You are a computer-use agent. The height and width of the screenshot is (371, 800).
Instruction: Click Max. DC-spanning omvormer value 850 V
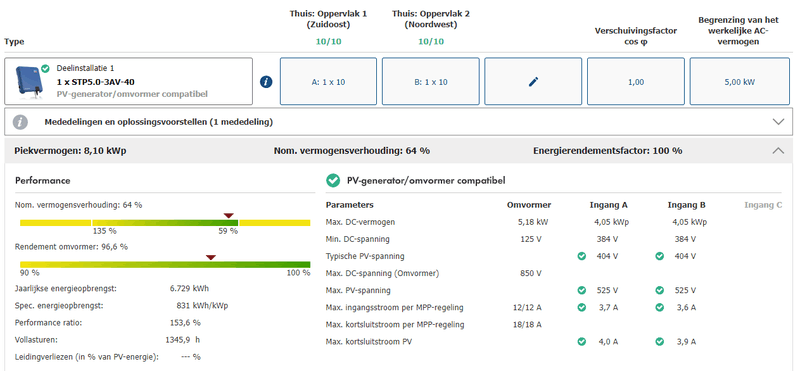coord(532,274)
